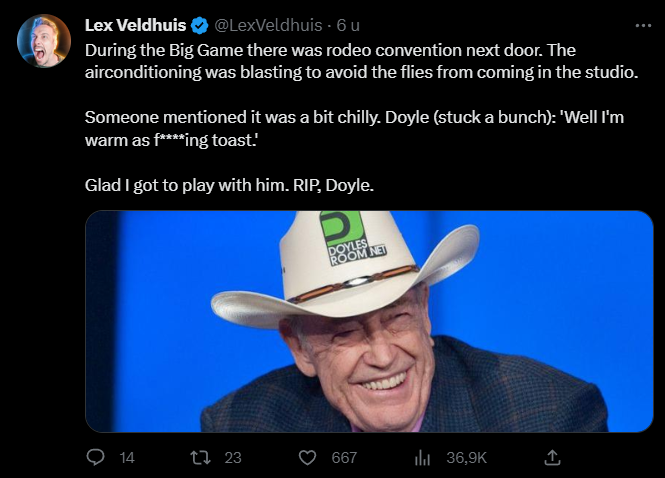Click the retweet arrows icon
The width and height of the screenshot is (665, 478).
click(198, 457)
